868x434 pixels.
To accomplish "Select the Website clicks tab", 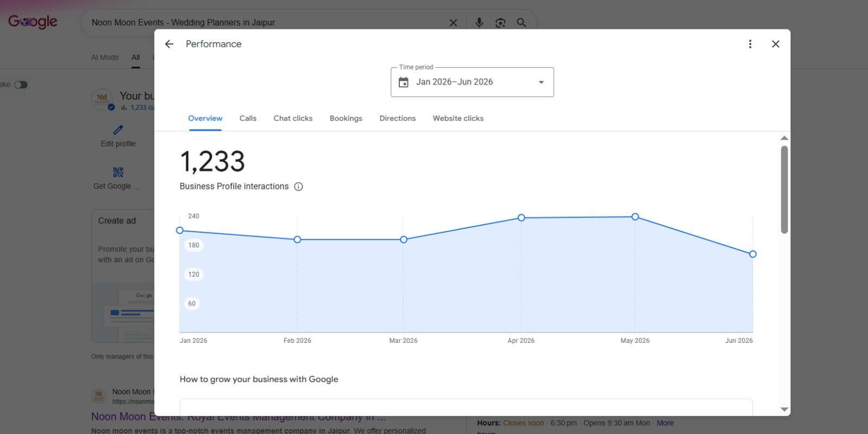I will [458, 118].
